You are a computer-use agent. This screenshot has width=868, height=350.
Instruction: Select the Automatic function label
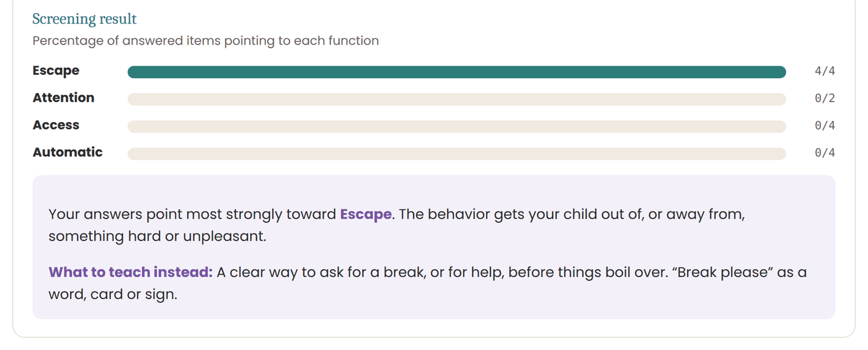[68, 152]
